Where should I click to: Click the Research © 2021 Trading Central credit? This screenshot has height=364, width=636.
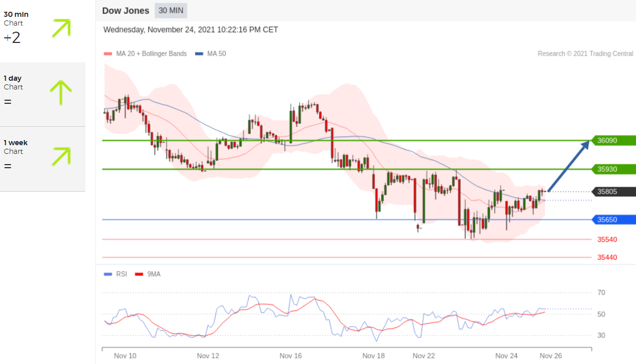[x=585, y=54]
